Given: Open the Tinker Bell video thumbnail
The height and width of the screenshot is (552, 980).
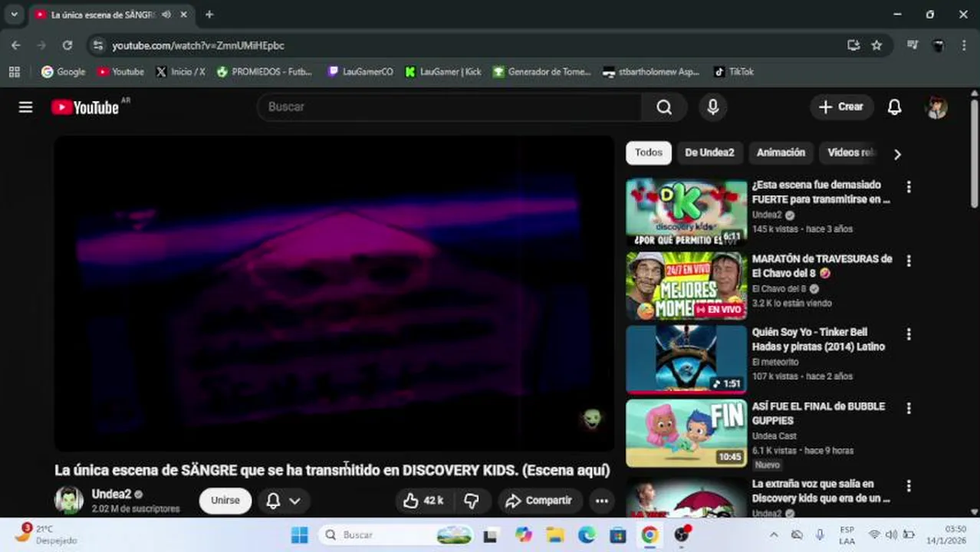Looking at the screenshot, I should click(x=686, y=360).
